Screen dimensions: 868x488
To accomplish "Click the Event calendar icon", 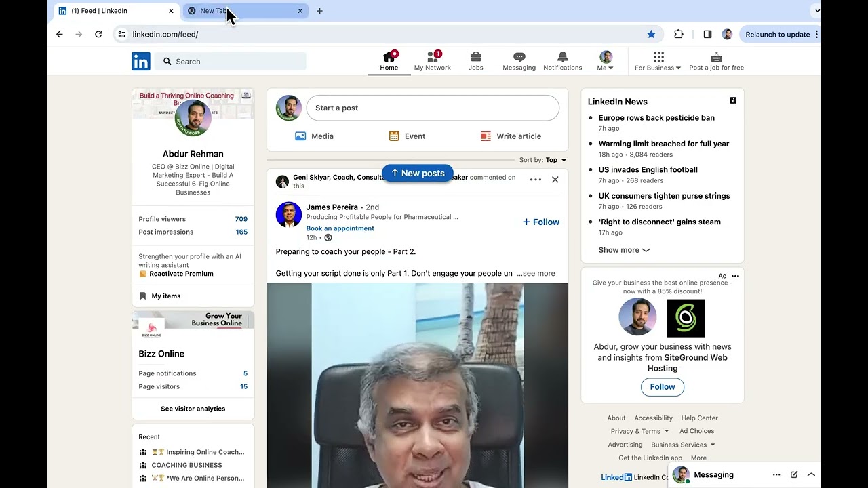I will click(x=394, y=136).
